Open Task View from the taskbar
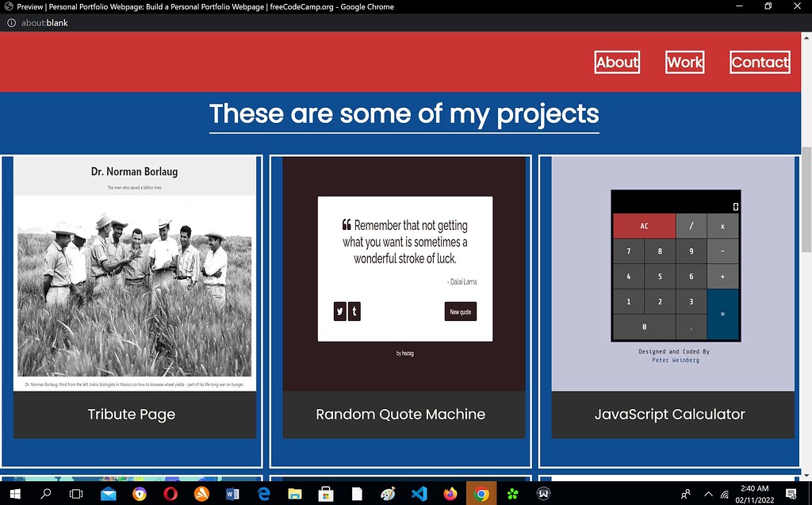Viewport: 812px width, 505px height. [75, 493]
